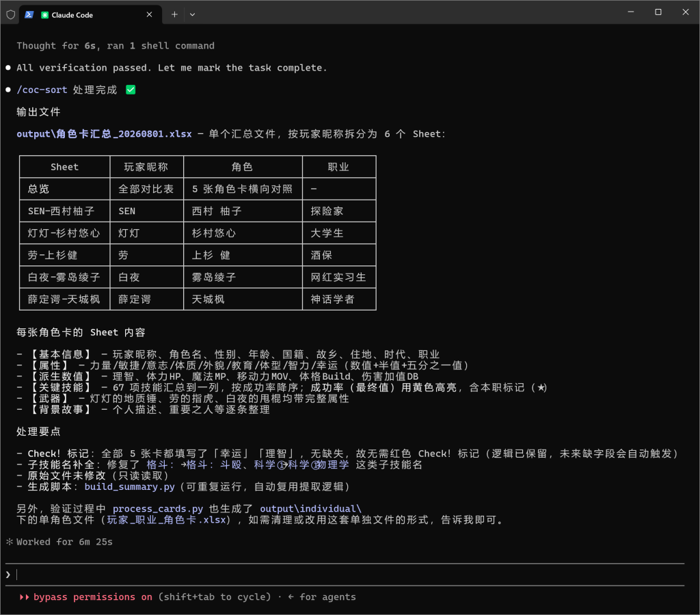The width and height of the screenshot is (700, 615).
Task: Click table cell 探险家
Action: [x=339, y=211]
